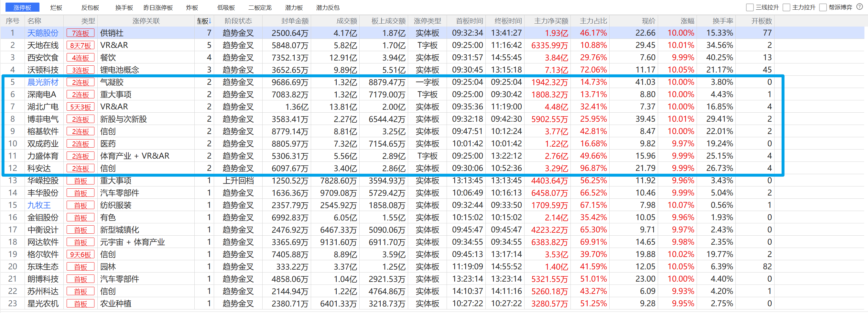Screen dimensions: 868x313
Task: Enable the 帮派博弈 checkbox
Action: 823,7
